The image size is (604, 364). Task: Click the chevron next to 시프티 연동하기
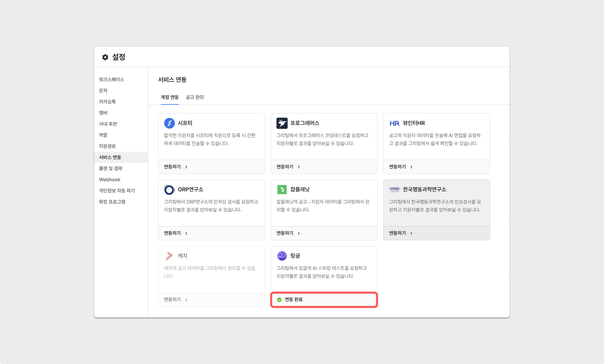[186, 167]
